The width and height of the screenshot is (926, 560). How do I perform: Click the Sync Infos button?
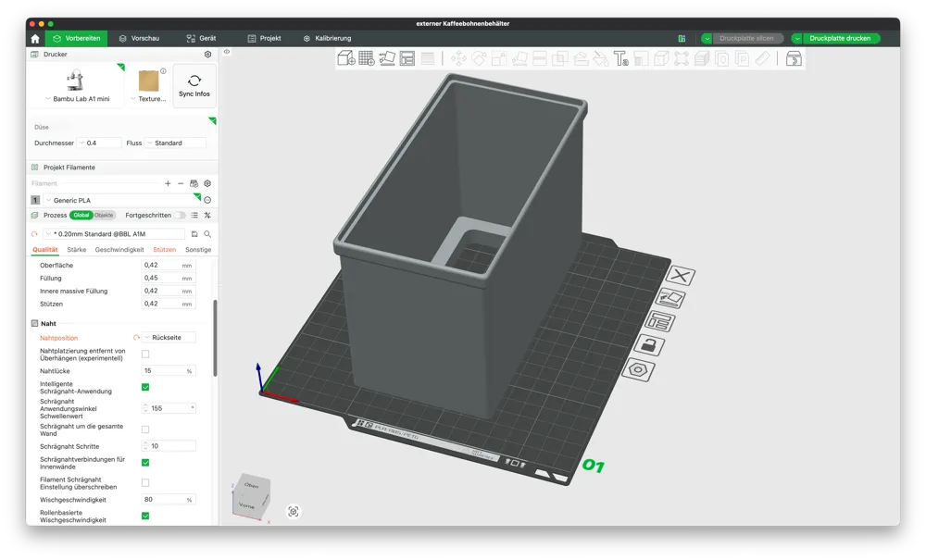(194, 85)
